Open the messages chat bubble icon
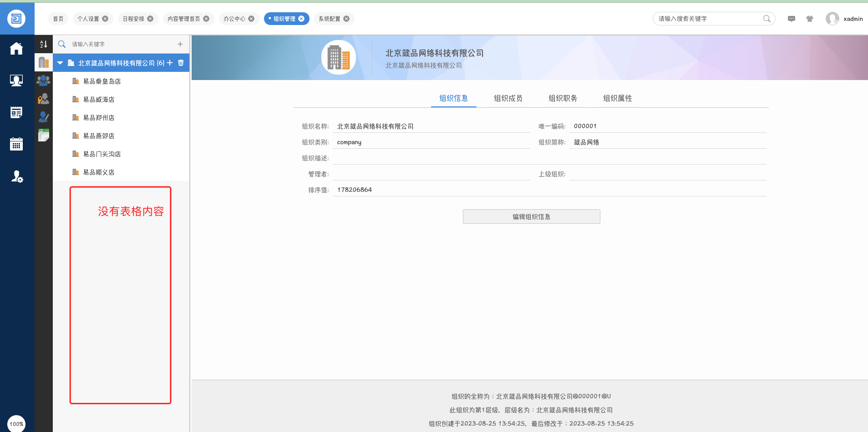 [x=792, y=19]
